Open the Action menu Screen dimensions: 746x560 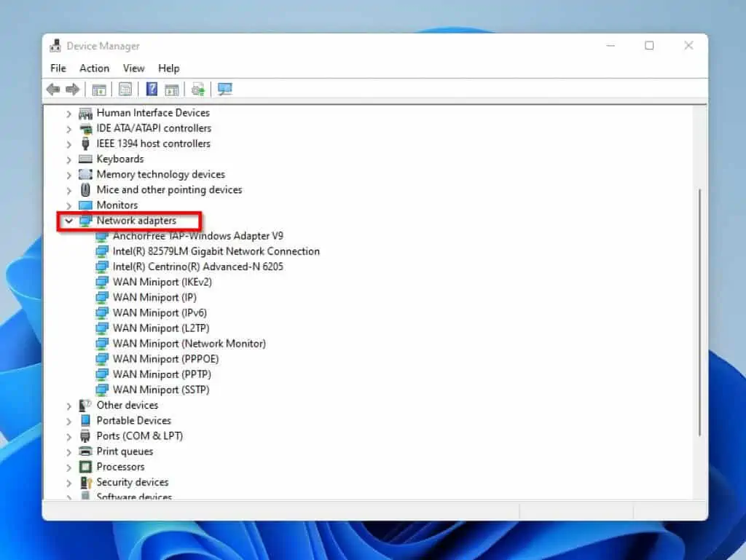94,68
